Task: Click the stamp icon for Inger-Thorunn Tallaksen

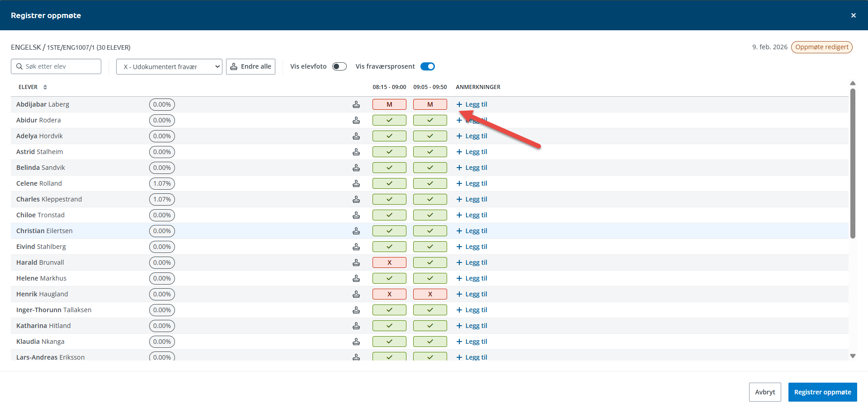Action: tap(356, 310)
